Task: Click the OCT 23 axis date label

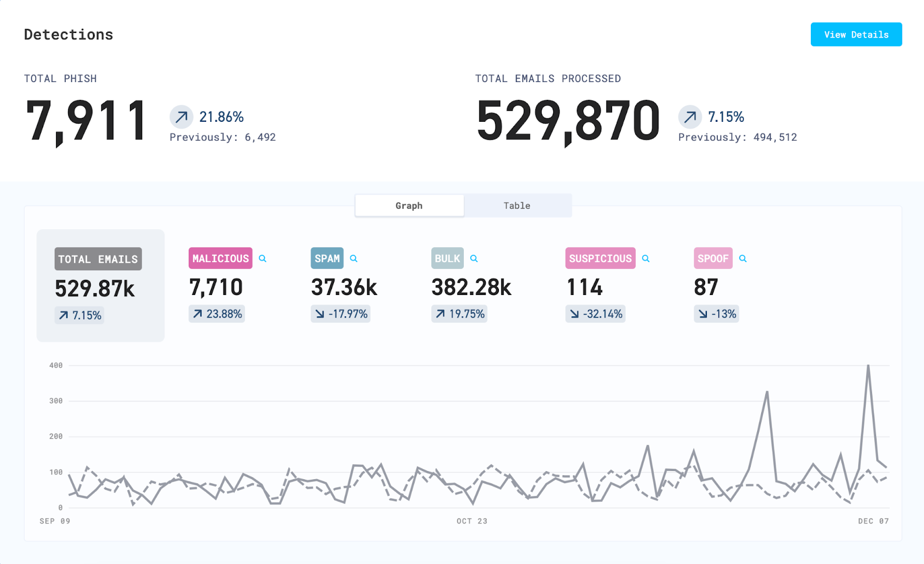Action: coord(472,521)
